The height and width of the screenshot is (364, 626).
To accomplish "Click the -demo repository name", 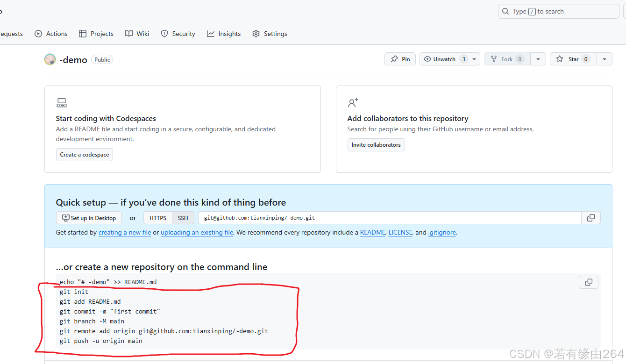I will point(73,60).
